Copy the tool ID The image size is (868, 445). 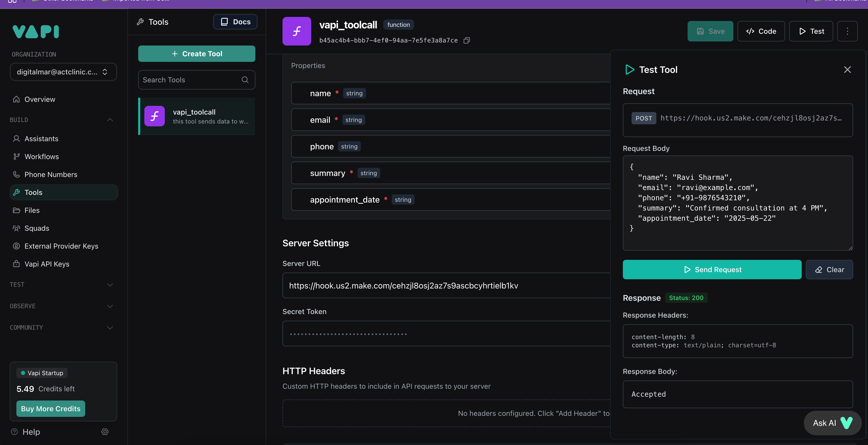click(x=467, y=40)
